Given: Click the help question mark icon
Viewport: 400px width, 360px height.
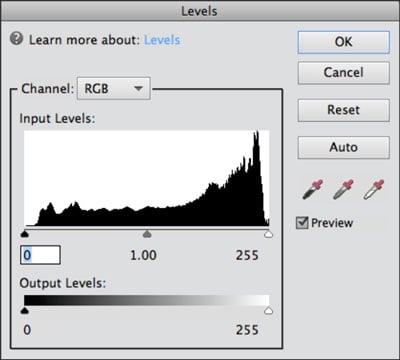Looking at the screenshot, I should pyautogui.click(x=16, y=39).
